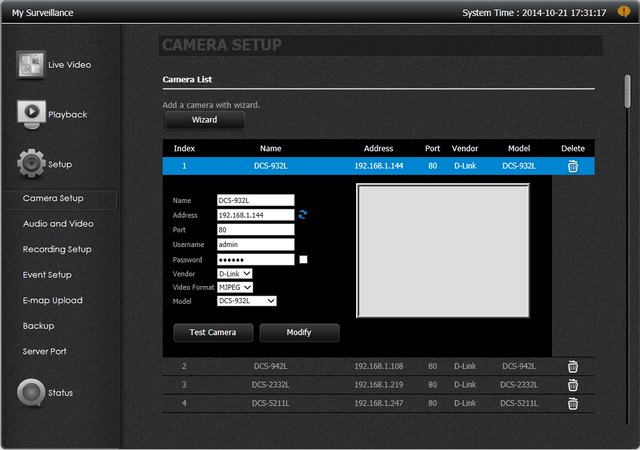Click the Modify button

(x=299, y=332)
